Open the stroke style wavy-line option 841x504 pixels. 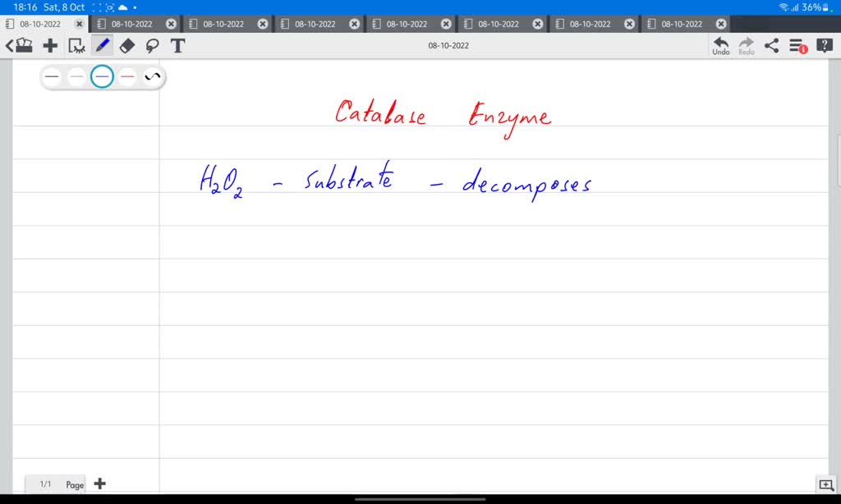(x=151, y=76)
